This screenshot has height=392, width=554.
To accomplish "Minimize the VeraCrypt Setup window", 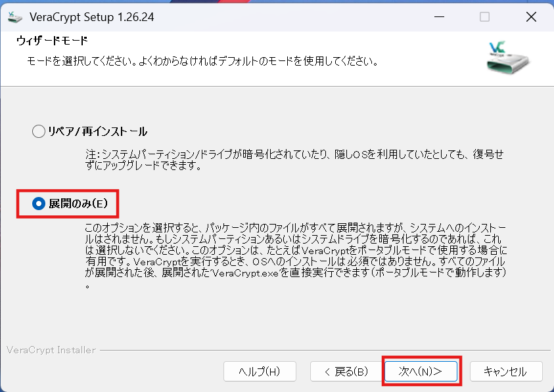I will (439, 16).
